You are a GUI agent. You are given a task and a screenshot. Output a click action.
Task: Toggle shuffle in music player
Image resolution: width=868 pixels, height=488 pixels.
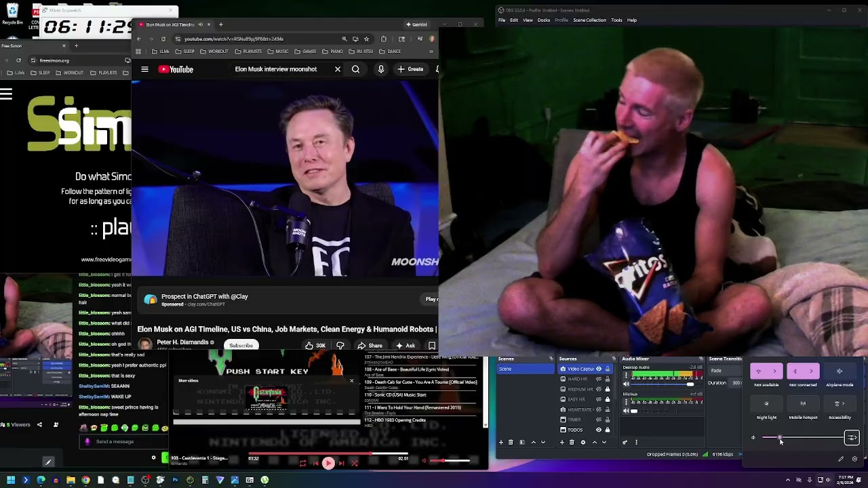355,464
